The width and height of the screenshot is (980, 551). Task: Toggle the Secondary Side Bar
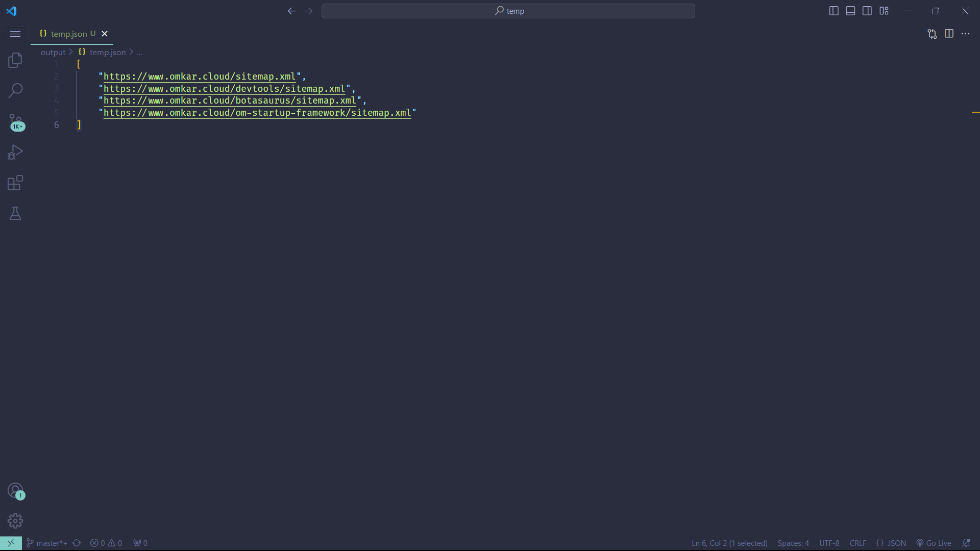(867, 10)
